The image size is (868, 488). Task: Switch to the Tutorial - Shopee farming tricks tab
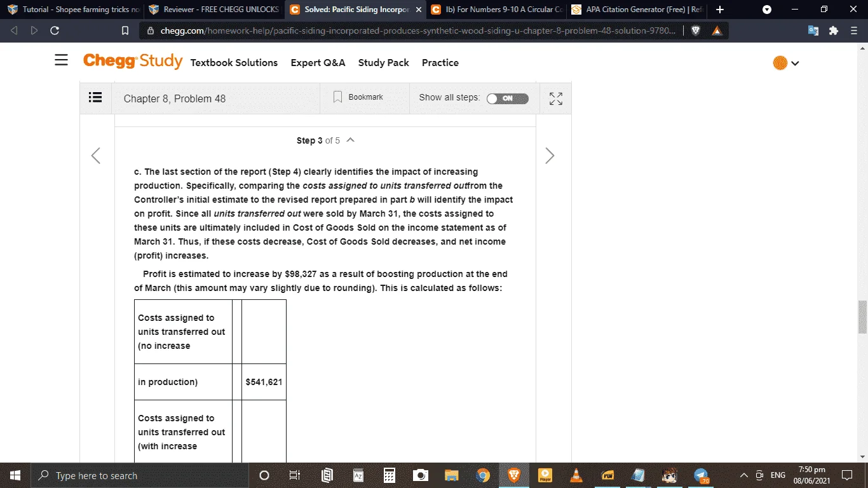pos(73,10)
